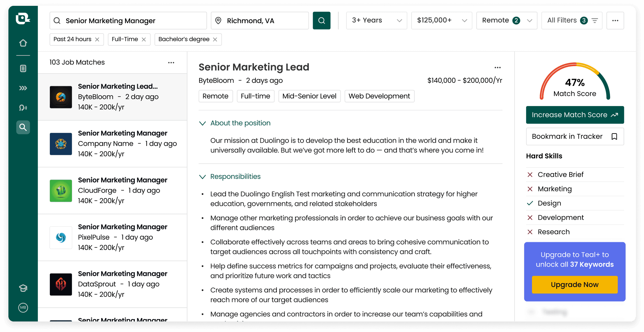Select the job search magnifier in sidebar

pyautogui.click(x=23, y=127)
